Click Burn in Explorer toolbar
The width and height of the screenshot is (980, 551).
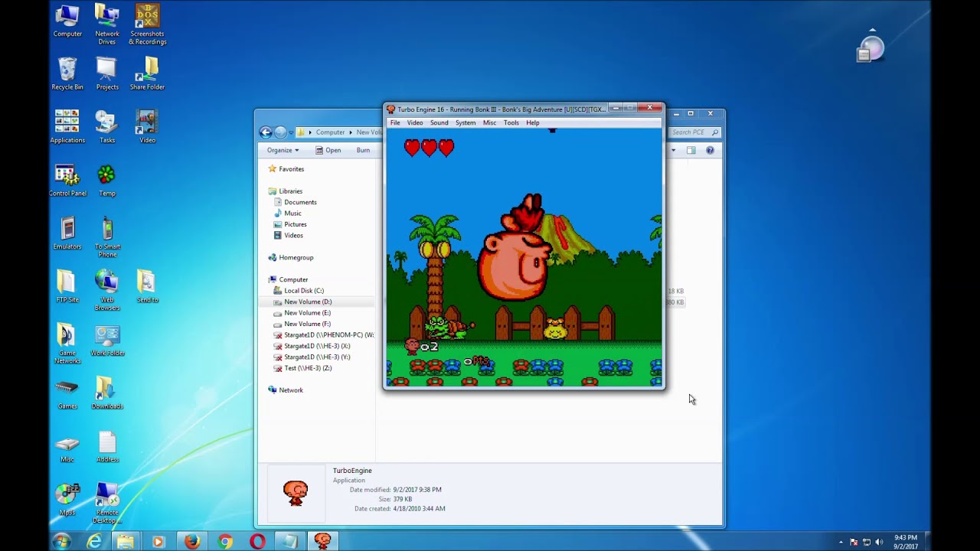click(363, 150)
